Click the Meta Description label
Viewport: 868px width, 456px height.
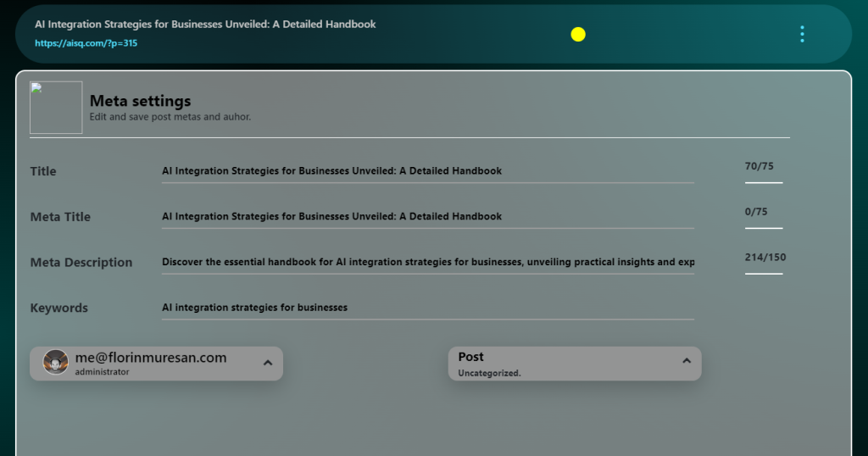(x=81, y=263)
